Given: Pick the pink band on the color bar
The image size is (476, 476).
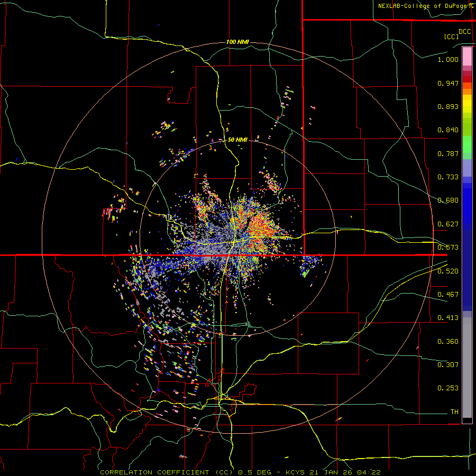Looking at the screenshot, I should (x=467, y=57).
